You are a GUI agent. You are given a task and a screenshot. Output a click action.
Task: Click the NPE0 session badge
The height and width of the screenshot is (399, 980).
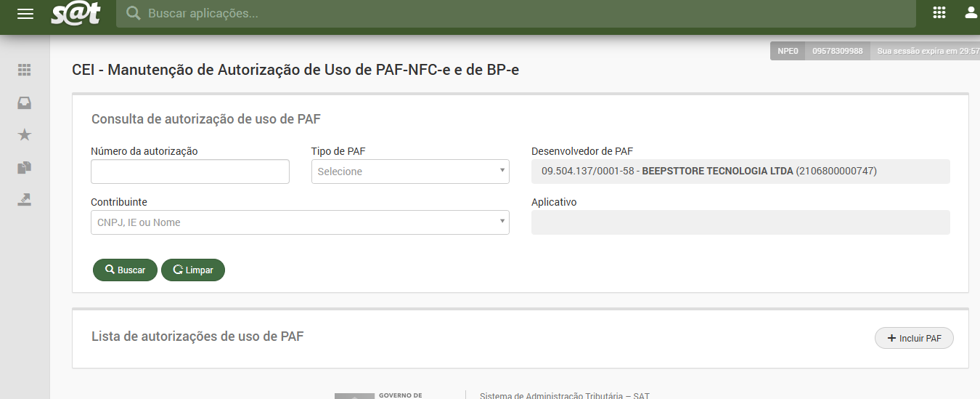[x=788, y=51]
